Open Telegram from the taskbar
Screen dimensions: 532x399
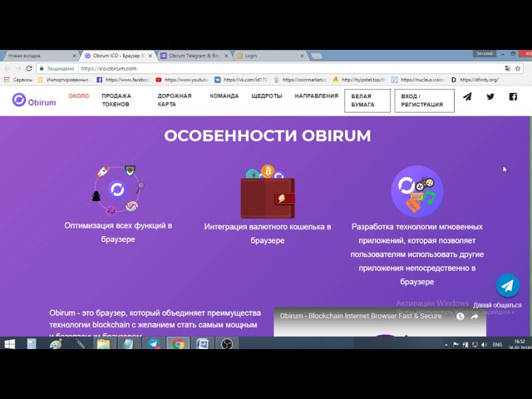153,344
